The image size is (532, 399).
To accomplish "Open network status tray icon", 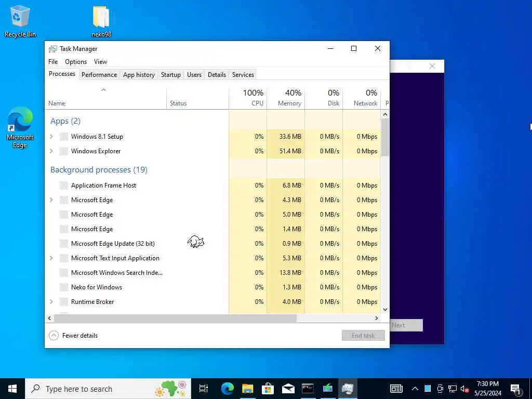I will [453, 389].
